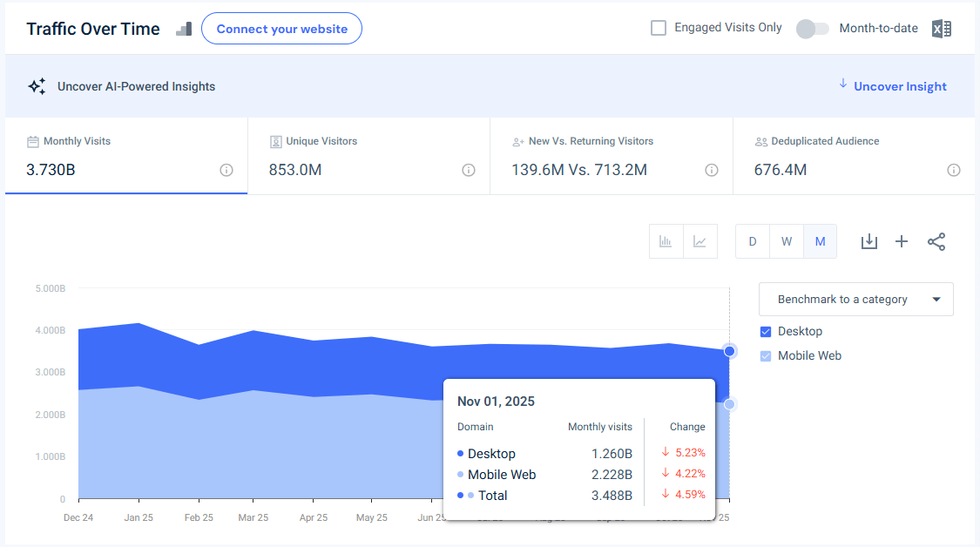The height and width of the screenshot is (547, 980).
Task: Switch chart to bar chart view
Action: point(666,241)
